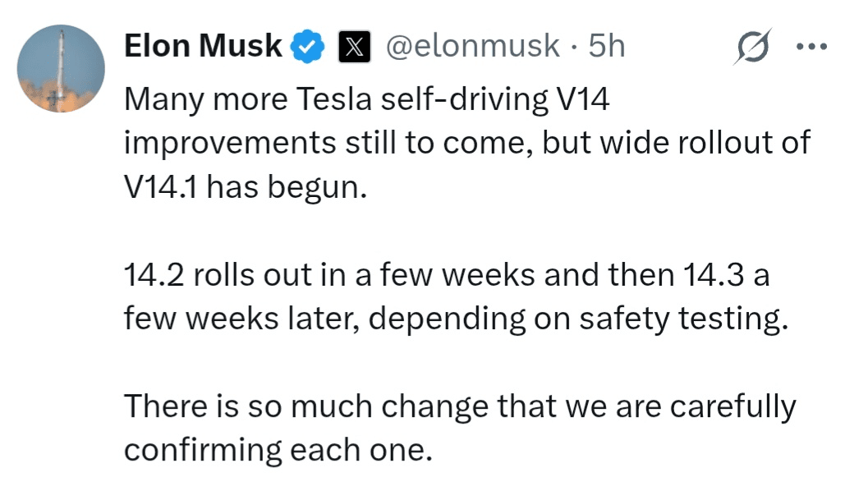Open the three-dot More options menu
The image size is (868, 500).
tap(811, 46)
